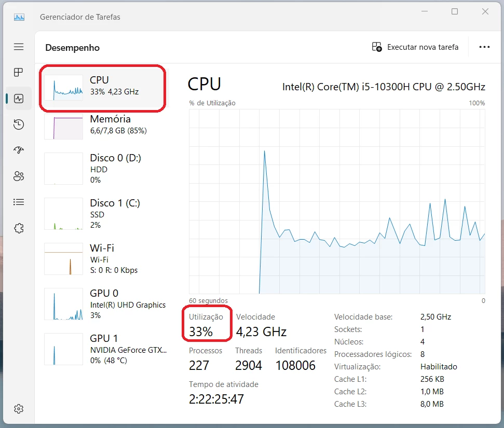Screen dimensions: 504x428
Task: Open the Startup apps page icon
Action: tap(19, 150)
